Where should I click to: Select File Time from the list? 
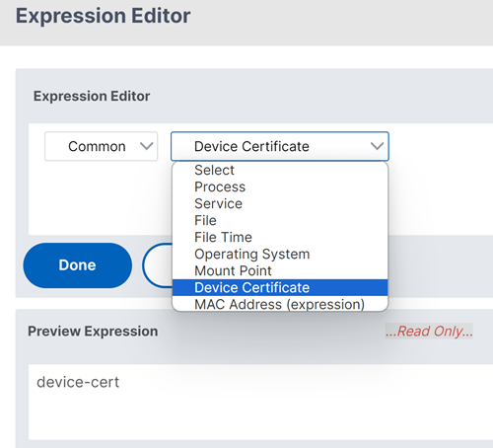click(x=280, y=237)
